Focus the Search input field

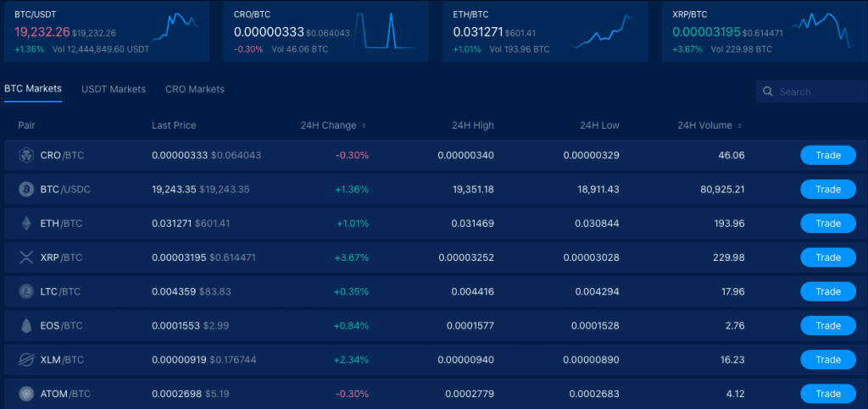[811, 91]
